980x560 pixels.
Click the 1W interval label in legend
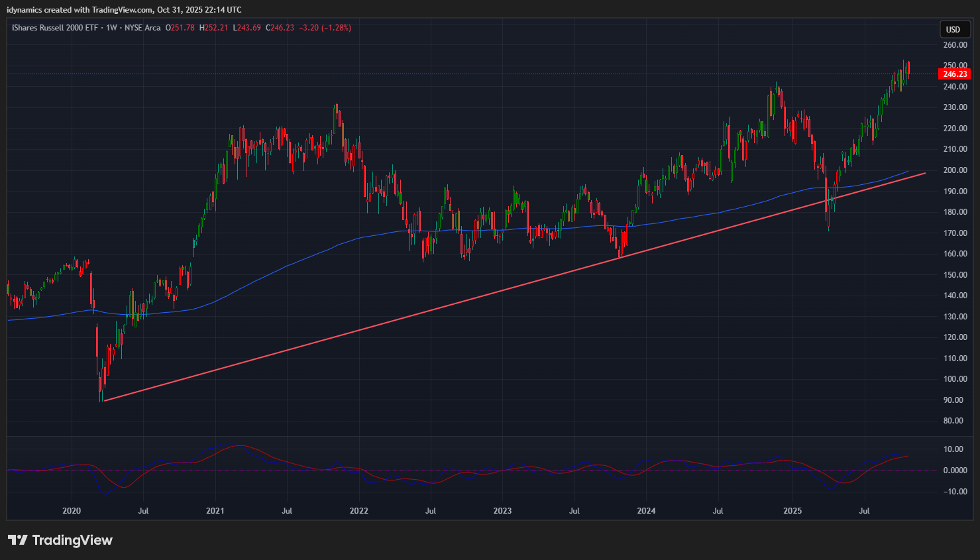coord(111,28)
